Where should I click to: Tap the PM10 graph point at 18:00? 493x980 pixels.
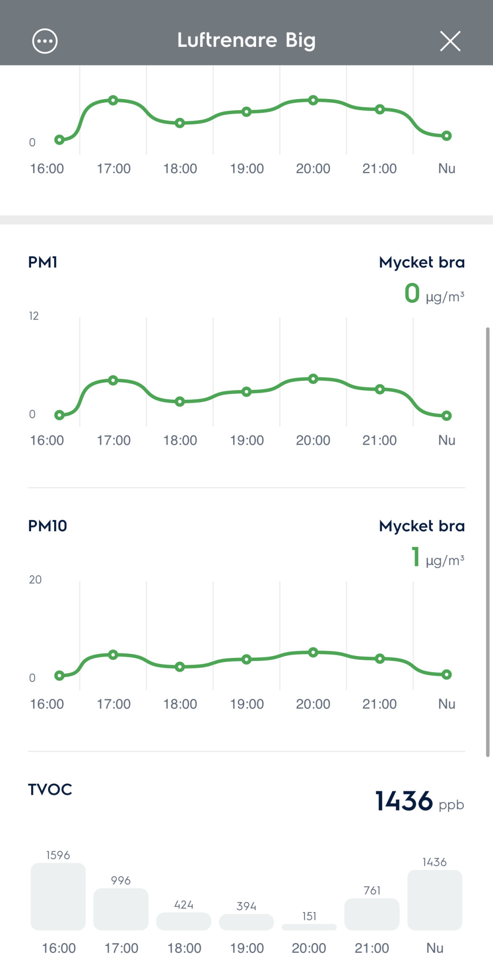[x=180, y=667]
